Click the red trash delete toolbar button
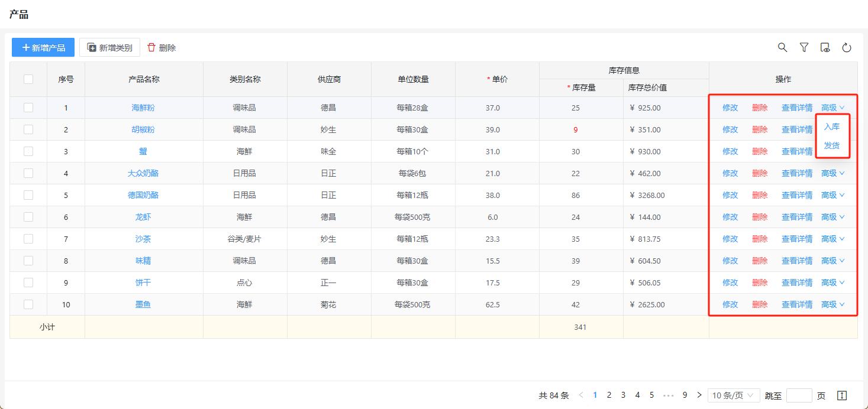The image size is (868, 409). (162, 48)
